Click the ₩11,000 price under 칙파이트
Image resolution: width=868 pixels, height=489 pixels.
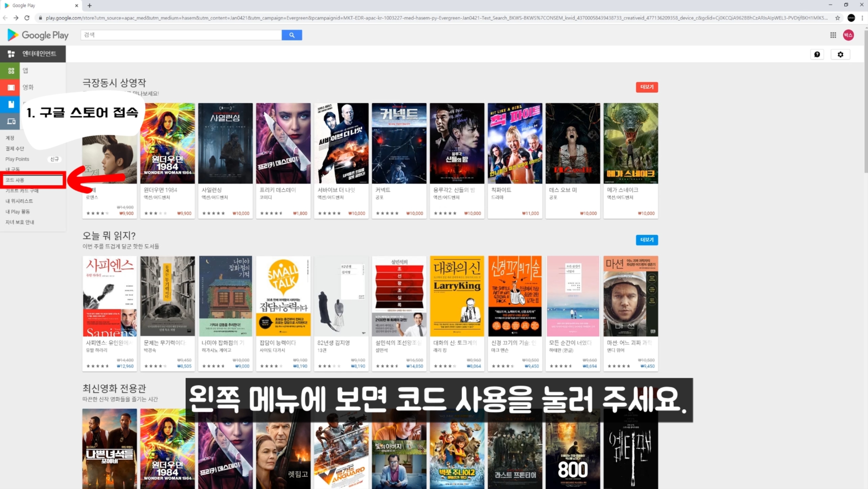tap(530, 213)
